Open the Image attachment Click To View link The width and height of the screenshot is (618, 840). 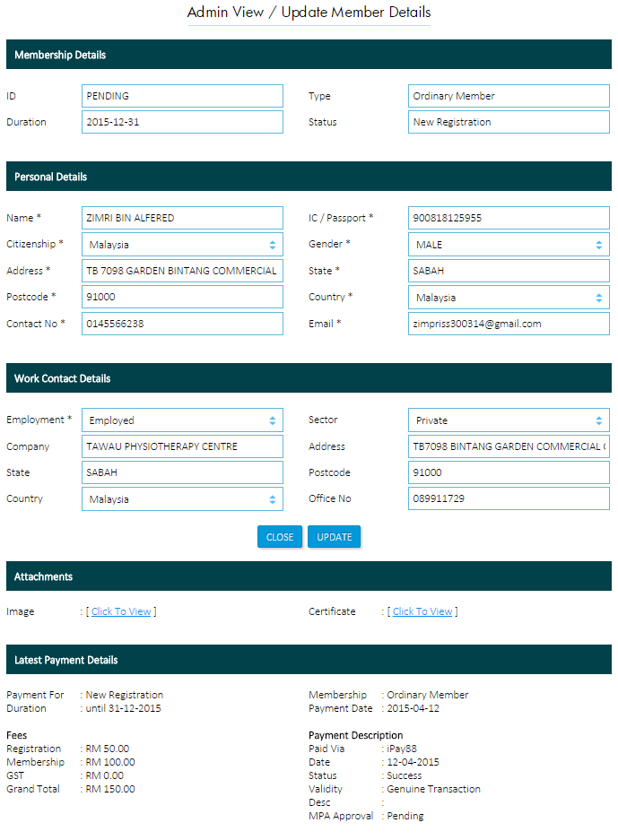(x=121, y=611)
